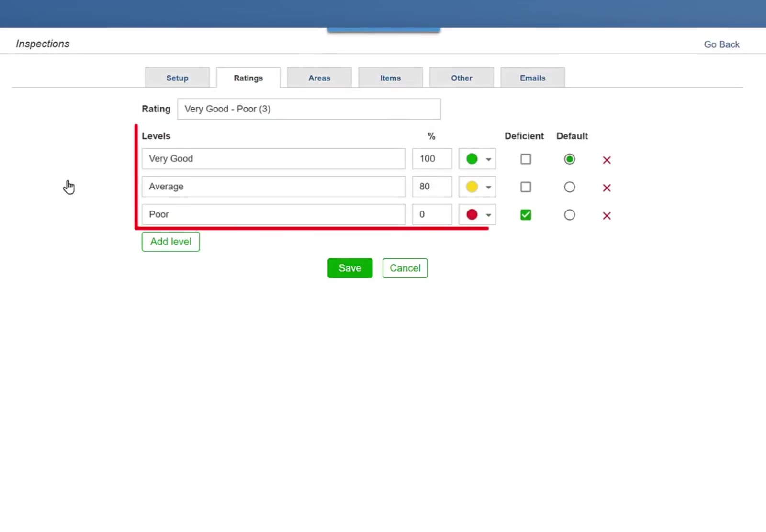Screen dimensions: 766x532
Task: Tick the Deficient checkbox for Very Good
Action: click(526, 159)
